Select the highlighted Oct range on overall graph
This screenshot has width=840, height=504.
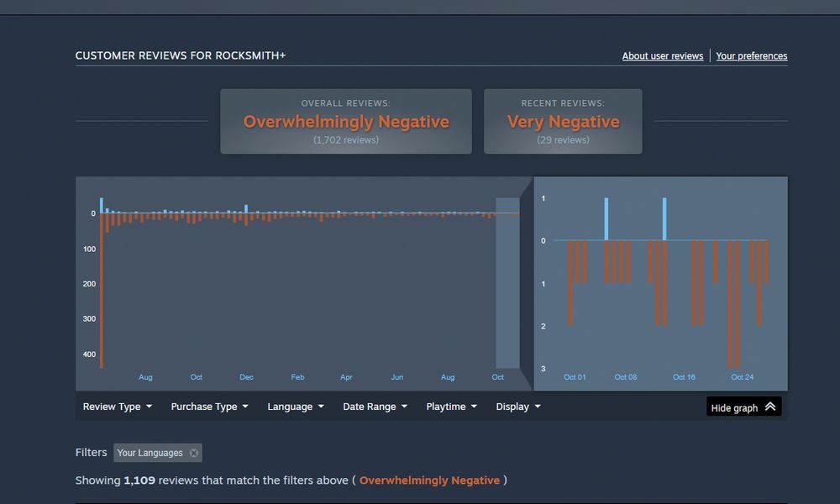(x=507, y=283)
